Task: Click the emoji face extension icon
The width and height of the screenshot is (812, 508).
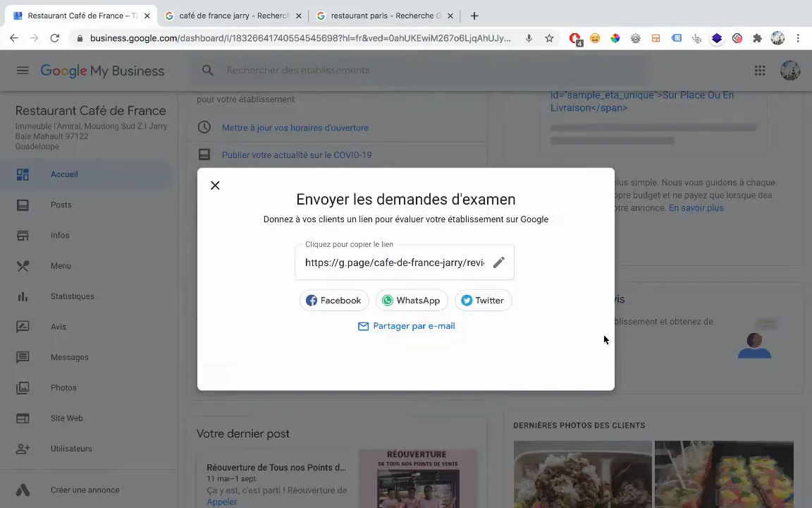Action: pos(595,38)
